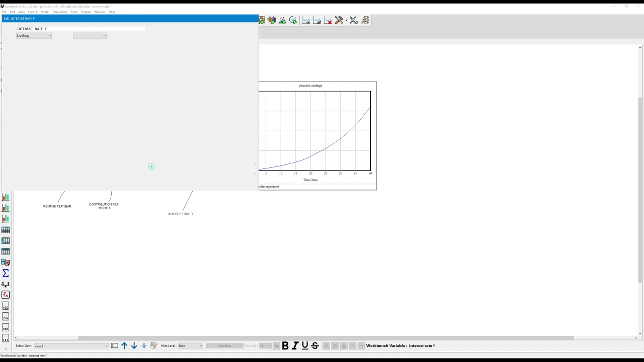Click the X2 subscript toolbar icon
644x362 pixels.
click(354, 20)
